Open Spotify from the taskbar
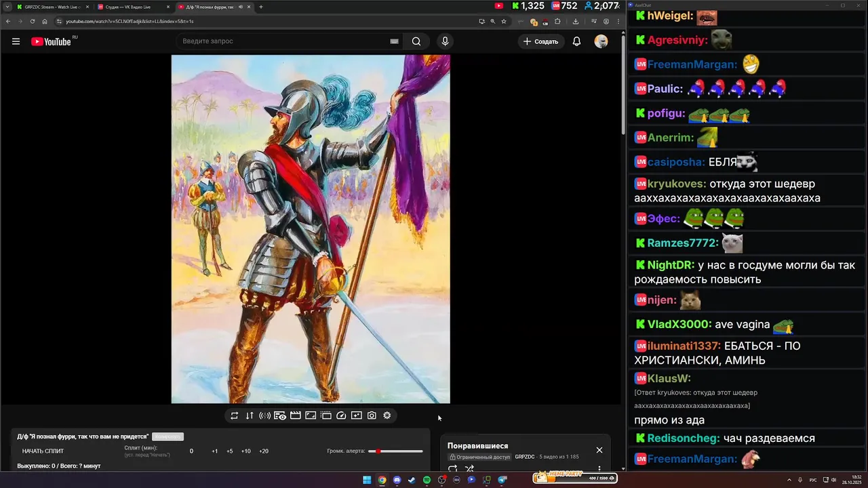Viewport: 868px width, 488px height. pos(427,480)
